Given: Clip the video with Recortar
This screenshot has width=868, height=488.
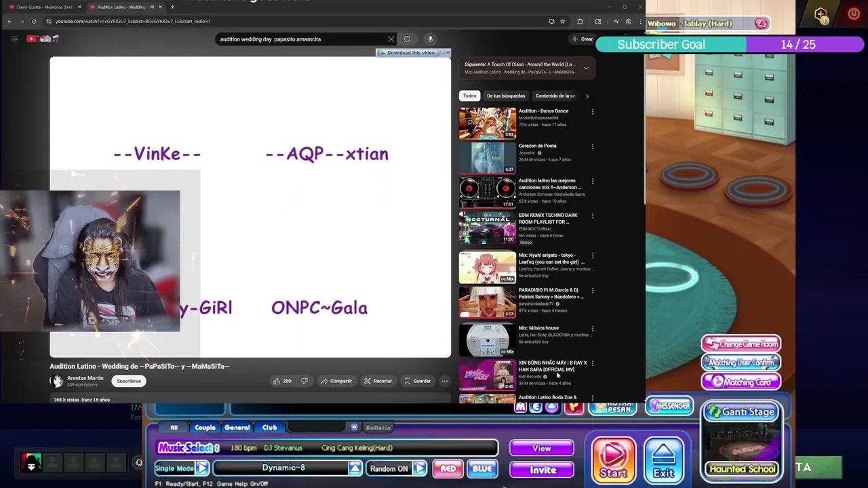Looking at the screenshot, I should pyautogui.click(x=378, y=381).
